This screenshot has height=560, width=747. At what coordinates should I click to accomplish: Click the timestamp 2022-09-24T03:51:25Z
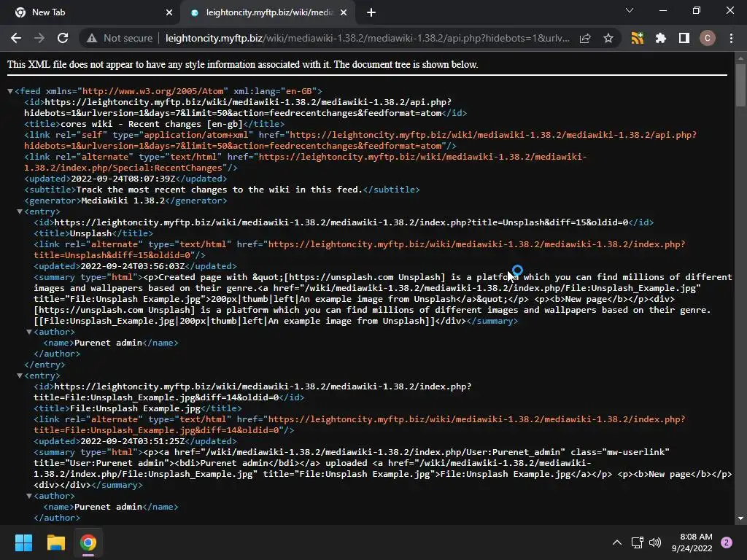(x=133, y=441)
